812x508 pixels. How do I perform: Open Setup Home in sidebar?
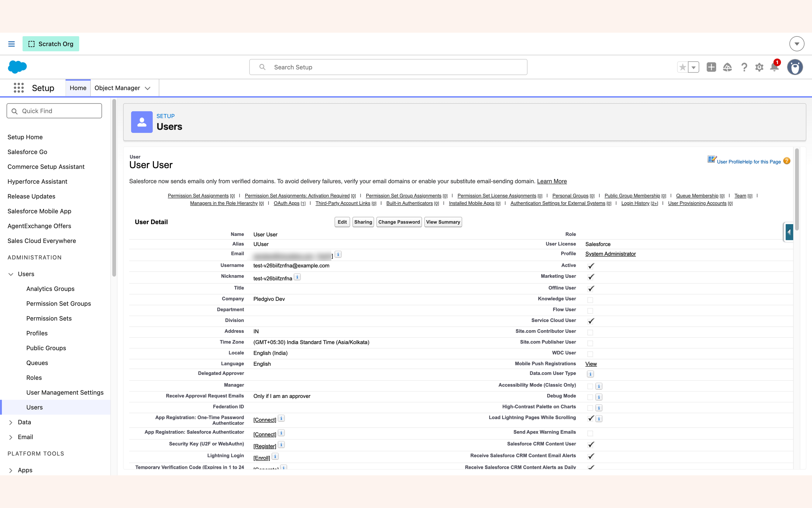[25, 137]
